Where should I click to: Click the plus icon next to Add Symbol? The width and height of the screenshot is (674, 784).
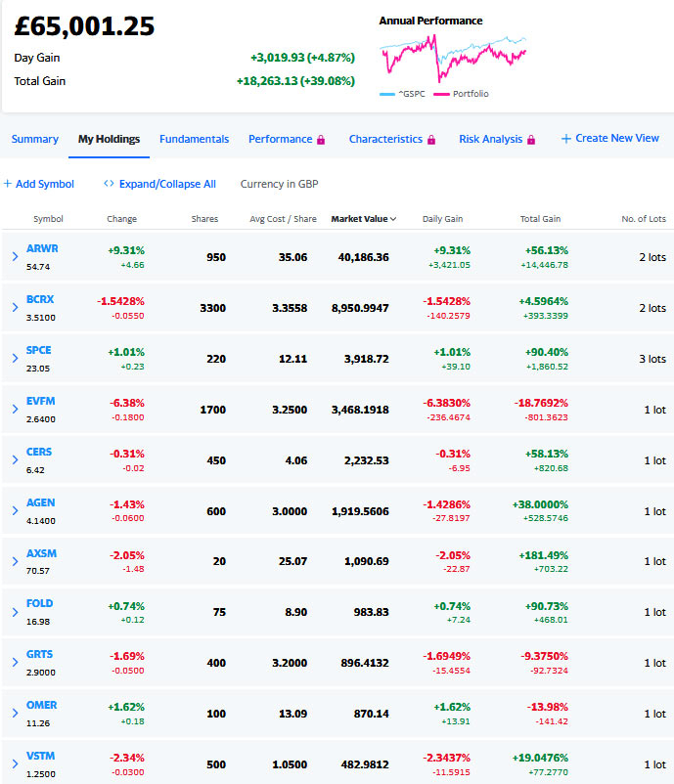[x=8, y=184]
